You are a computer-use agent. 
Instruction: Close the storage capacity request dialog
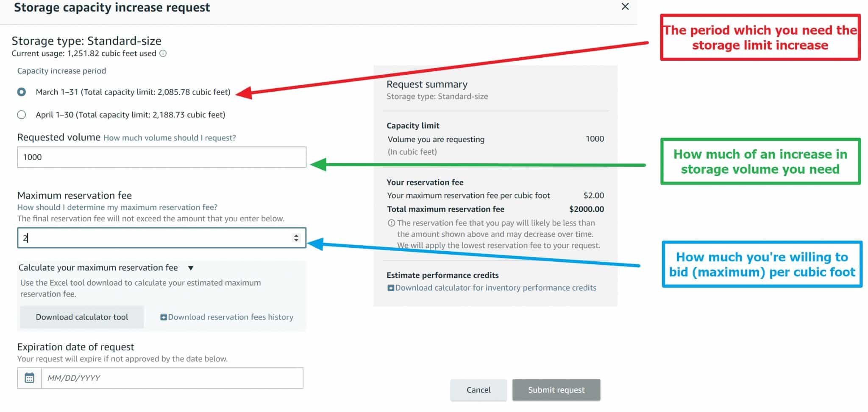point(625,6)
